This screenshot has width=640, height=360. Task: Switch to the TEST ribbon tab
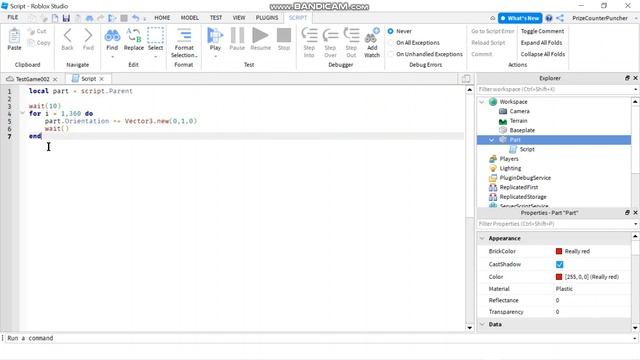(216, 18)
